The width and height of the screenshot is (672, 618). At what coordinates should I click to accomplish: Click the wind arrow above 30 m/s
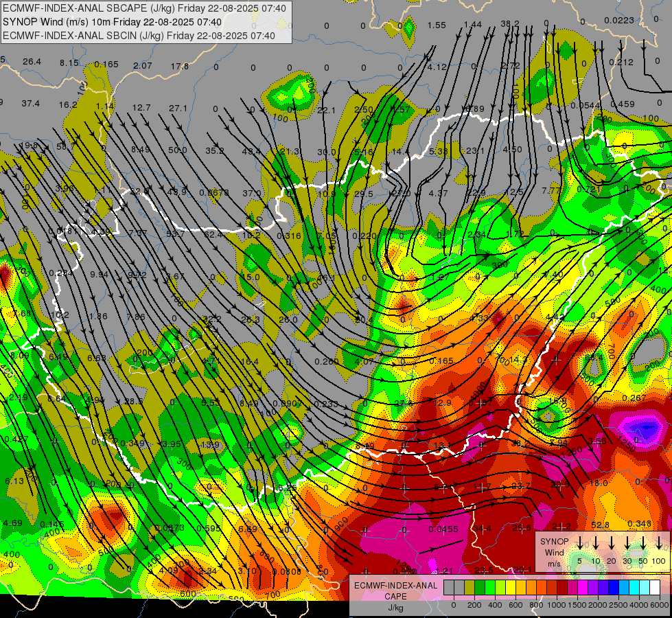[x=627, y=543]
